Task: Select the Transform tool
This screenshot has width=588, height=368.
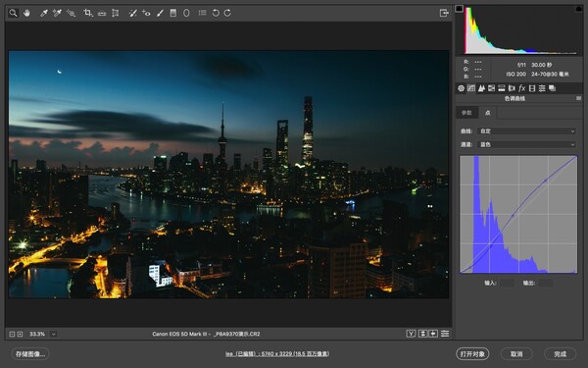Action: pyautogui.click(x=115, y=13)
